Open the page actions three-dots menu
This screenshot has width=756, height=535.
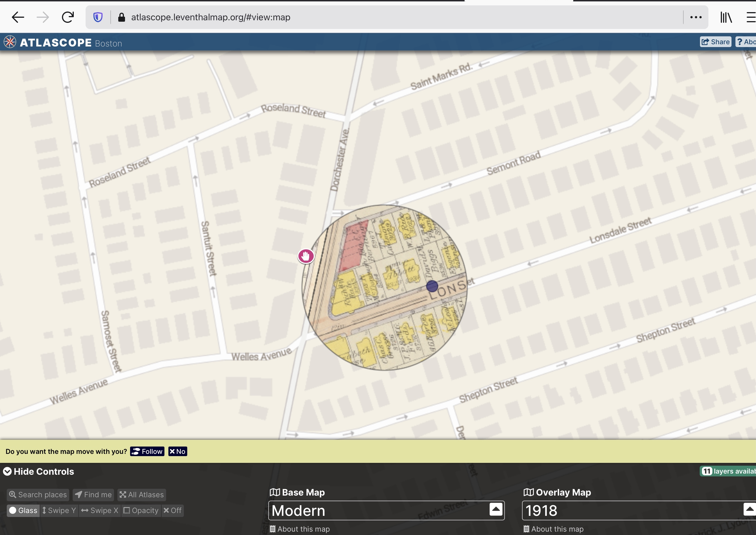(x=696, y=17)
